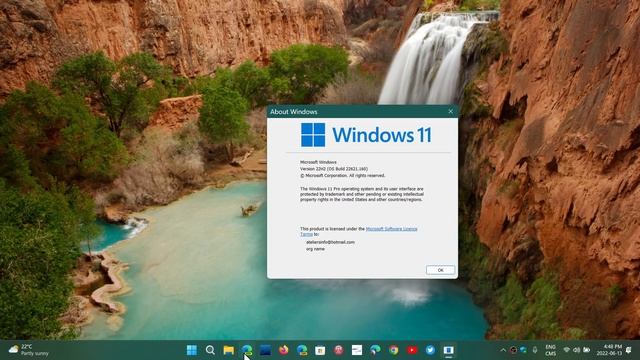Open the round red music app icon
Image resolution: width=640 pixels, height=360 pixels.
tap(339, 350)
